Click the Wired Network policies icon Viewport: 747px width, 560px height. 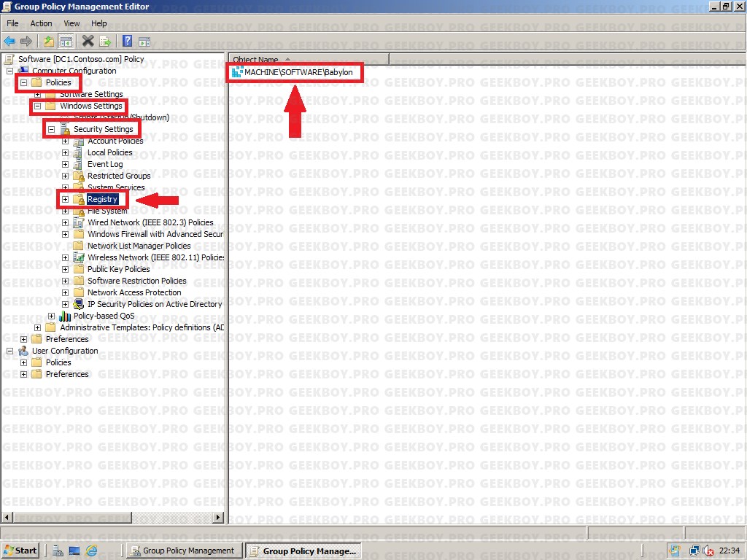[79, 222]
